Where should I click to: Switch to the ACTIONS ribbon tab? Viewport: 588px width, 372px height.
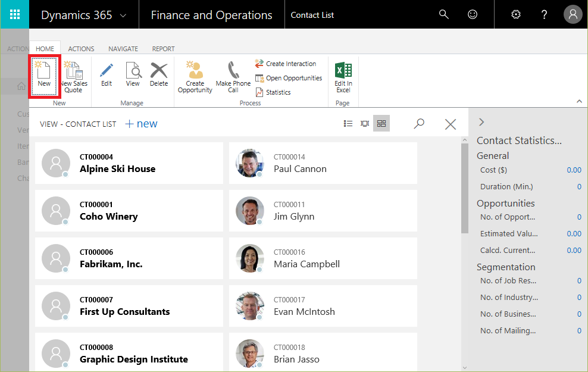click(x=81, y=49)
